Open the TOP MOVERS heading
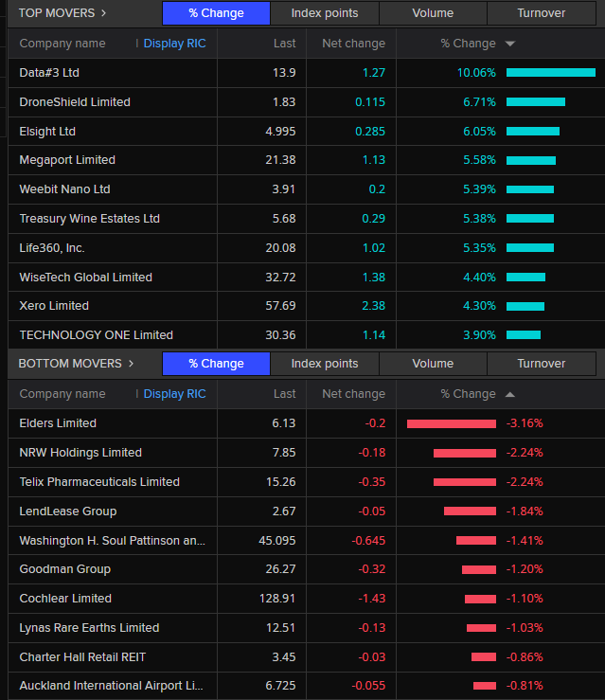Screen dimensions: 605x700 coord(57,13)
